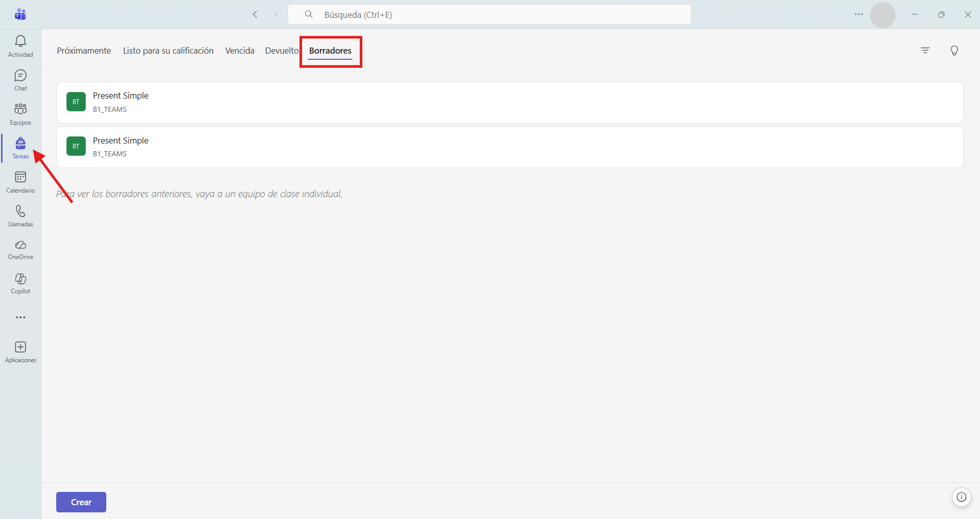Go back with the left arrow
This screenshot has width=980, height=519.
(x=255, y=14)
